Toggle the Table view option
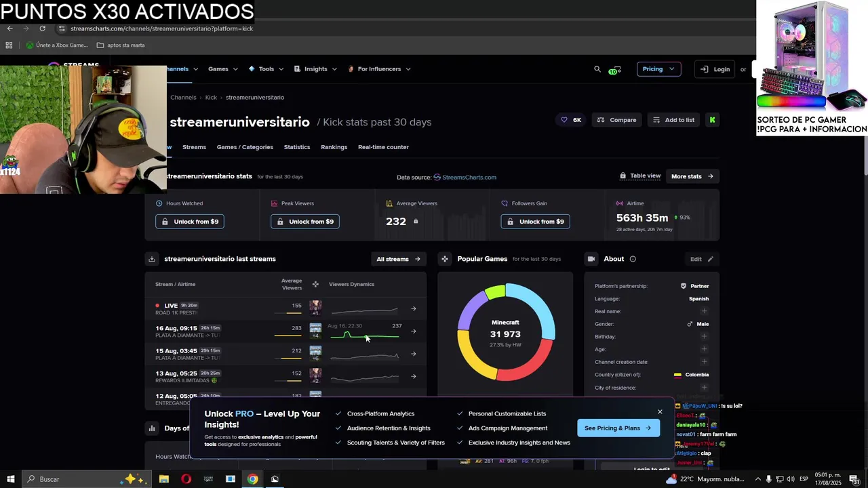Screen dimensions: 868x488 pos(640,176)
